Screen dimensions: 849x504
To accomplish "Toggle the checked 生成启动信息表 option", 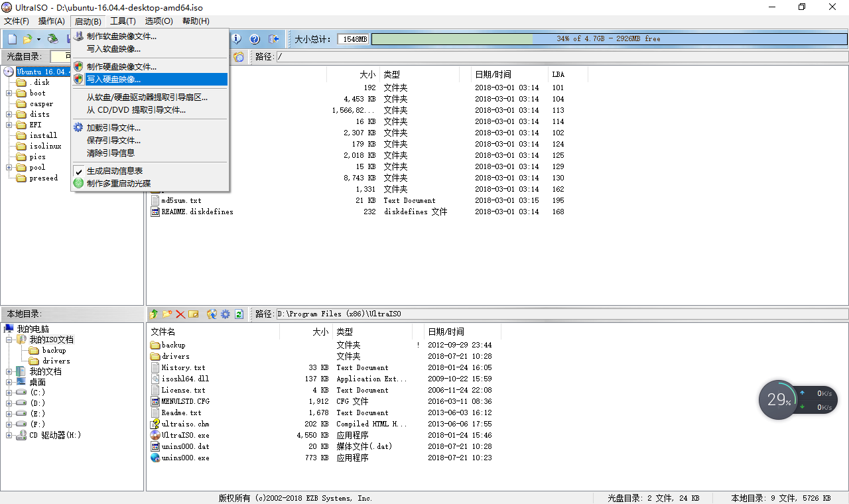I will tap(114, 170).
